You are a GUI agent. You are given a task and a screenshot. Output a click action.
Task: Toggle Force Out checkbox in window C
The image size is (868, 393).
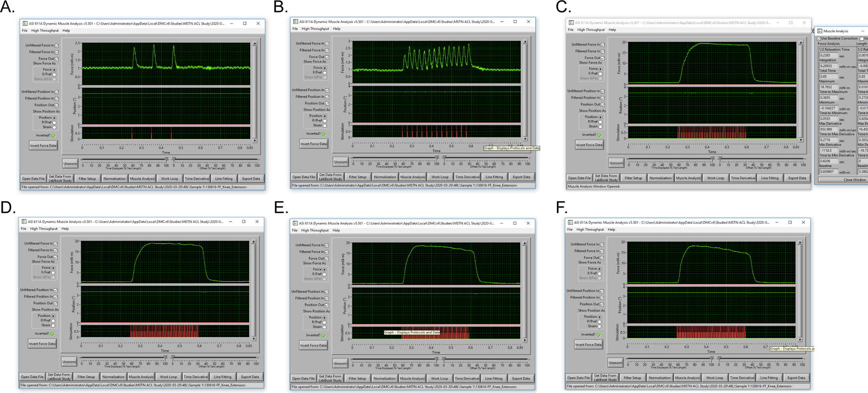click(x=603, y=58)
